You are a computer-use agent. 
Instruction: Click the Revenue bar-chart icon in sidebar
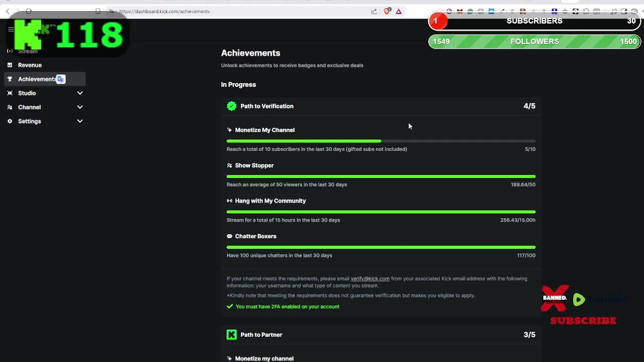point(10,65)
